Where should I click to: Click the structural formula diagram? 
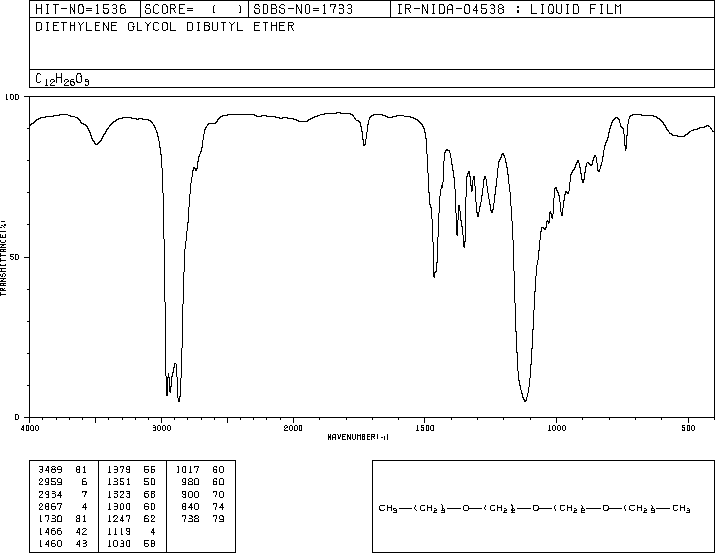pyautogui.click(x=534, y=508)
